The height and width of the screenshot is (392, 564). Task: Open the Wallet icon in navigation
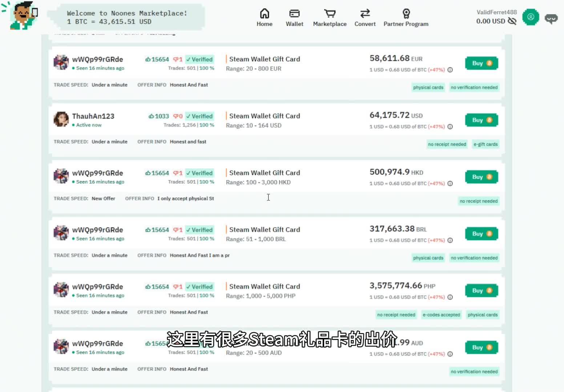click(294, 14)
